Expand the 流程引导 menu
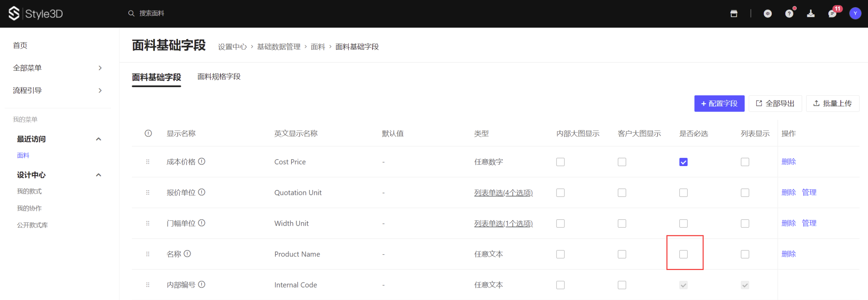The image size is (868, 300). (57, 90)
